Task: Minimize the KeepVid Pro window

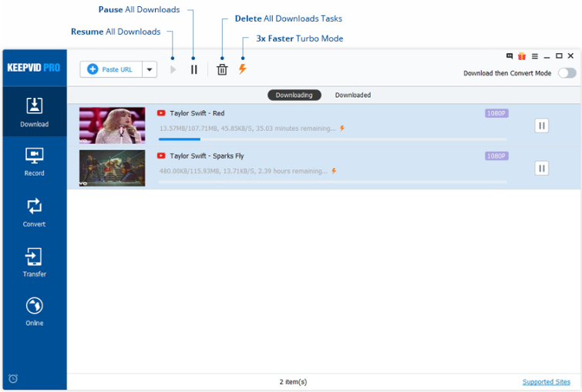Action: tap(547, 57)
